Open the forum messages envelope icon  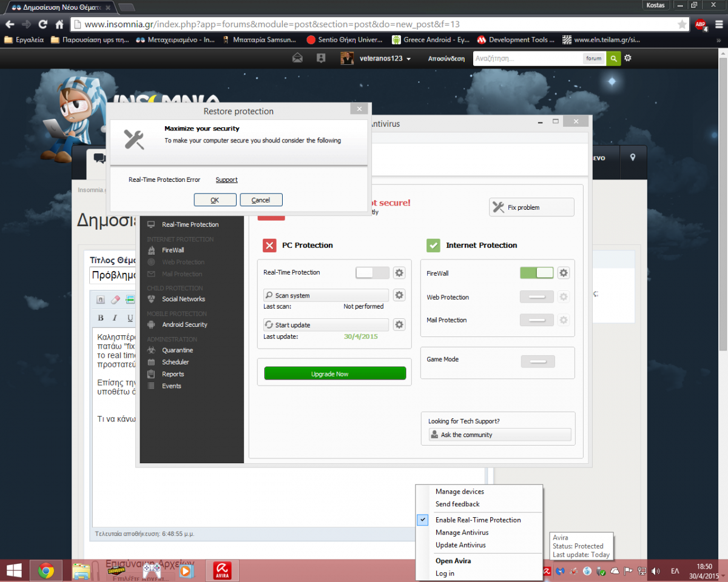pyautogui.click(x=297, y=58)
